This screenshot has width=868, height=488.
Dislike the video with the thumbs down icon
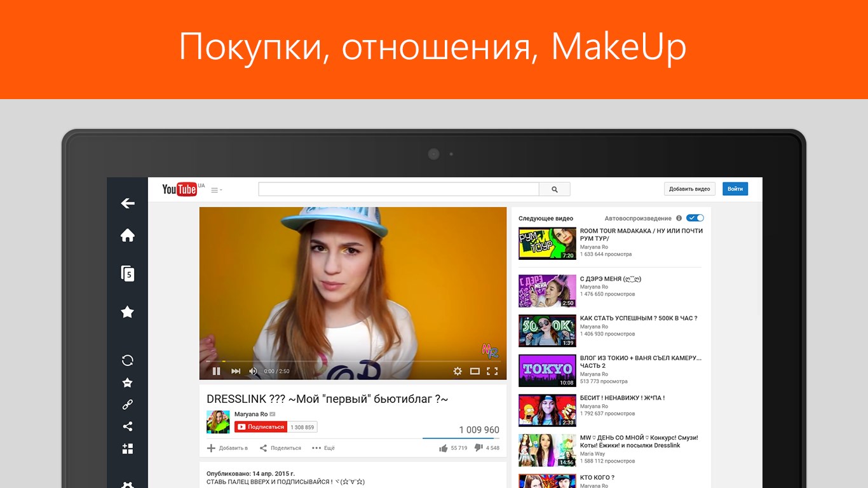[478, 448]
